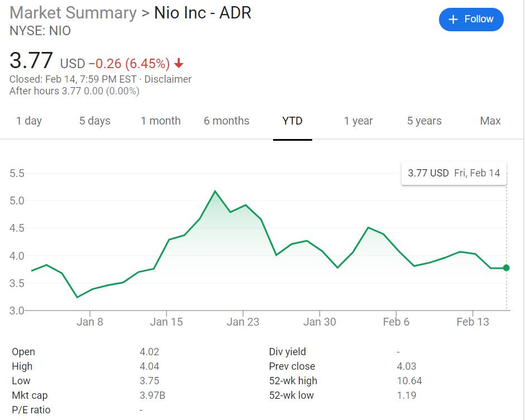Screen dimensions: 525x420
Task: Click the Prev close value 4.03
Action: click(x=407, y=366)
